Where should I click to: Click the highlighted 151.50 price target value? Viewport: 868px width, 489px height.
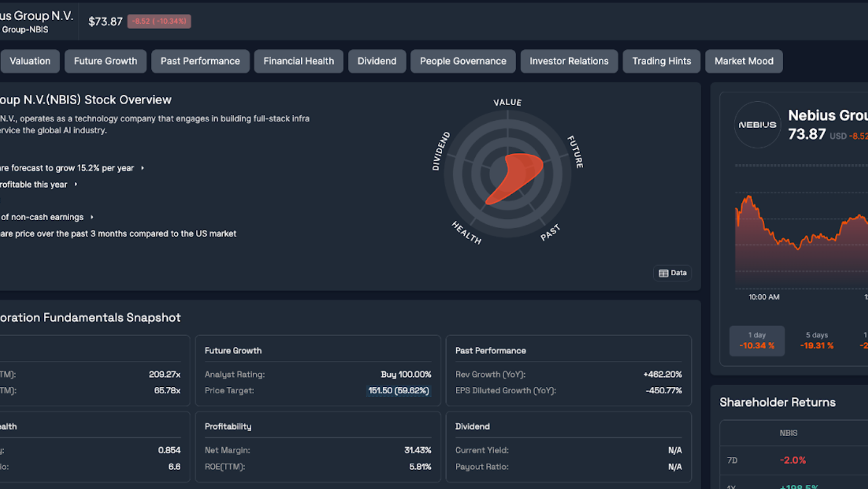click(398, 391)
